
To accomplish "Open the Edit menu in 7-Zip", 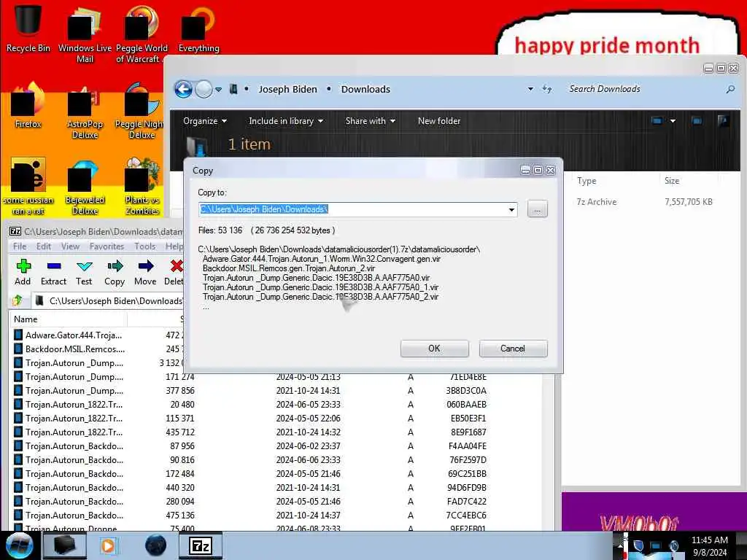I will coord(43,246).
